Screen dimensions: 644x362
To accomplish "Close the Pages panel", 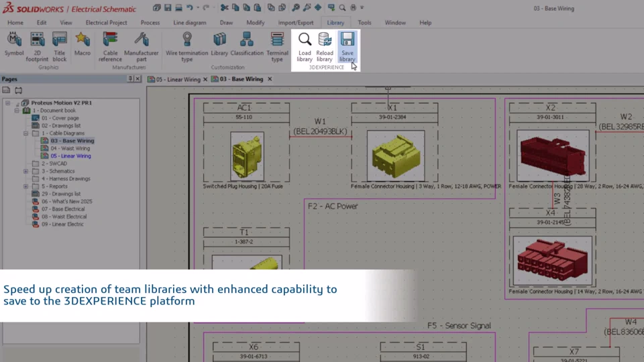I will (138, 79).
